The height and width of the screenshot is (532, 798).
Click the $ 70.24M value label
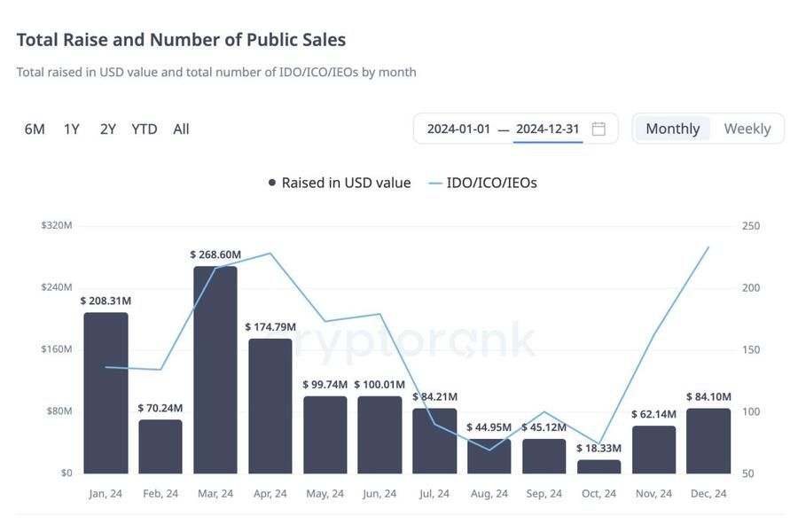(x=160, y=408)
